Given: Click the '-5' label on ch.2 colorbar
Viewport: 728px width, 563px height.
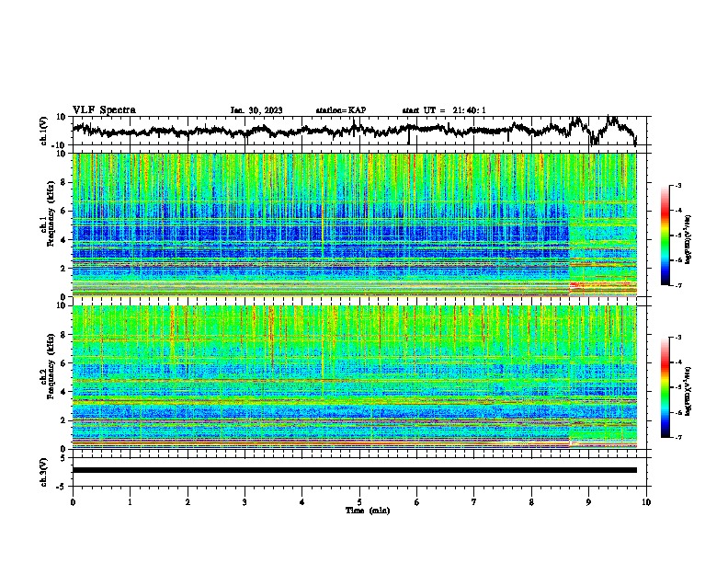Looking at the screenshot, I should 677,387.
